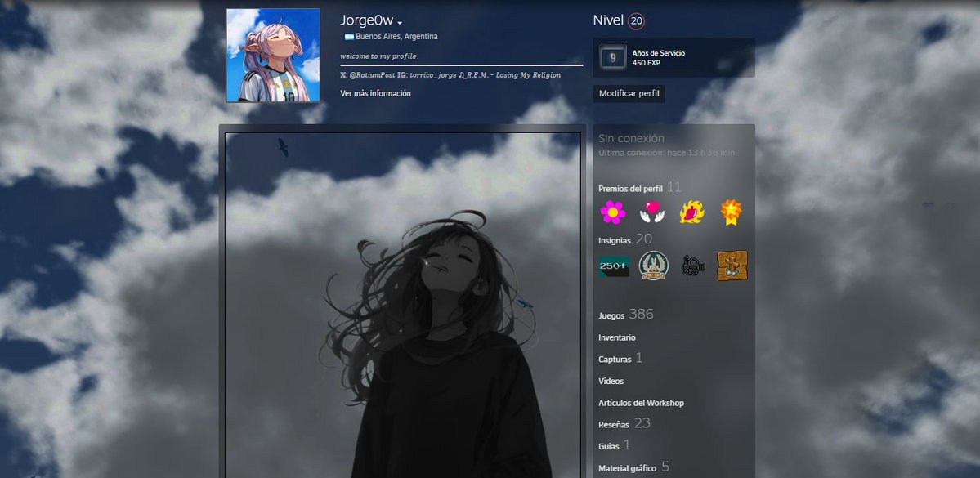Click the flaming heart award icon

691,212
